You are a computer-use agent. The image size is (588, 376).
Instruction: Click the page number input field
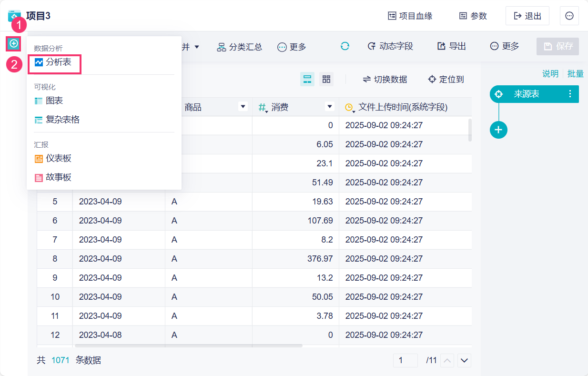405,361
